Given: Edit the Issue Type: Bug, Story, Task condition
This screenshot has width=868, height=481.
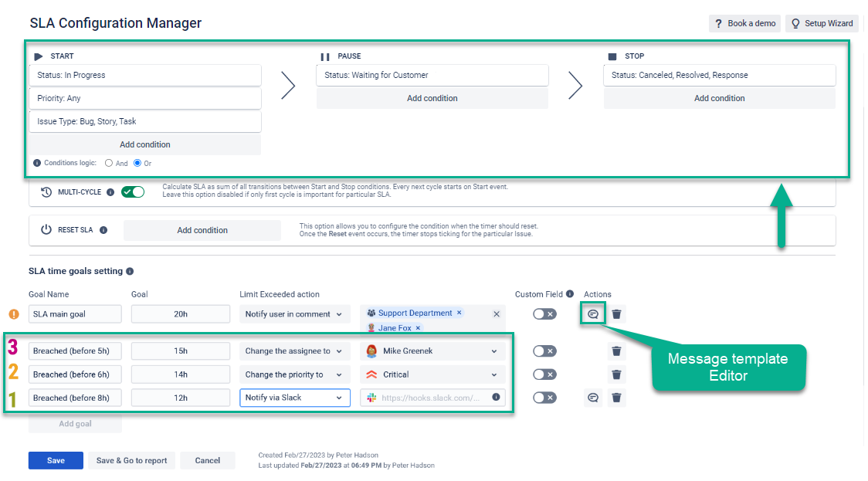Looking at the screenshot, I should click(x=145, y=122).
